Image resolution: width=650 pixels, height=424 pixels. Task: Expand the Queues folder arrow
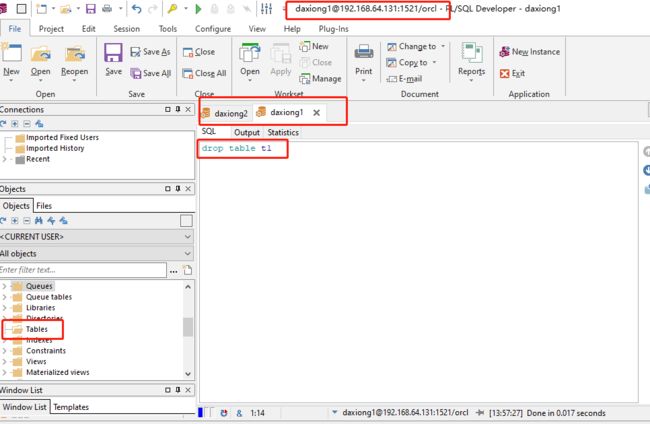(4, 286)
